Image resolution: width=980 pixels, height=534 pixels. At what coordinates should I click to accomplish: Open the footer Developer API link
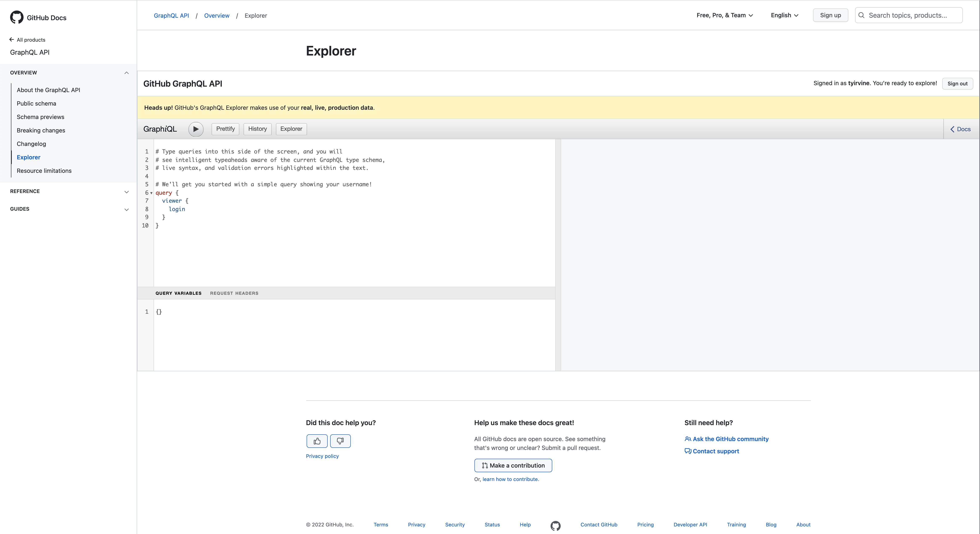[x=690, y=525]
